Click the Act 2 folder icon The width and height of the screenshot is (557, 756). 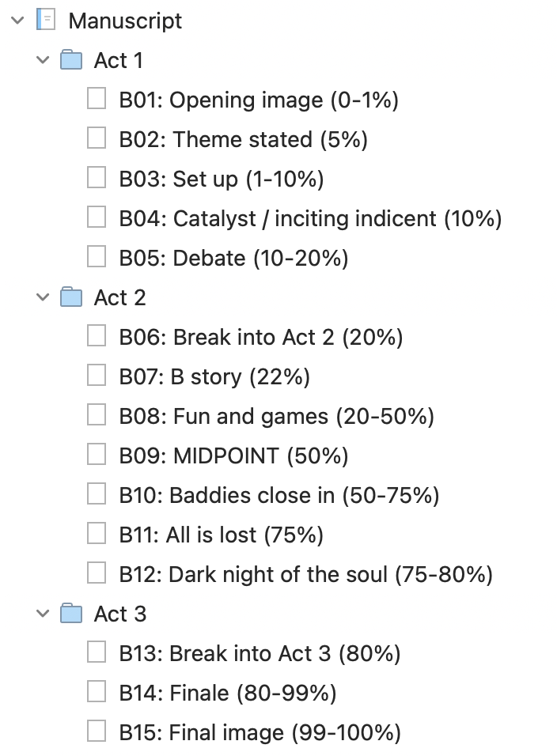[x=71, y=297]
